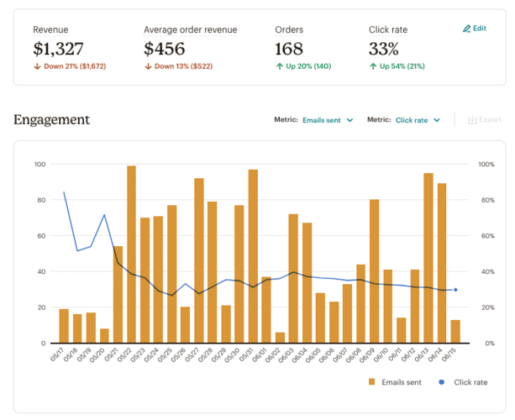Image resolution: width=515 pixels, height=420 pixels.
Task: Click the bar above 05/27
Action: click(199, 260)
